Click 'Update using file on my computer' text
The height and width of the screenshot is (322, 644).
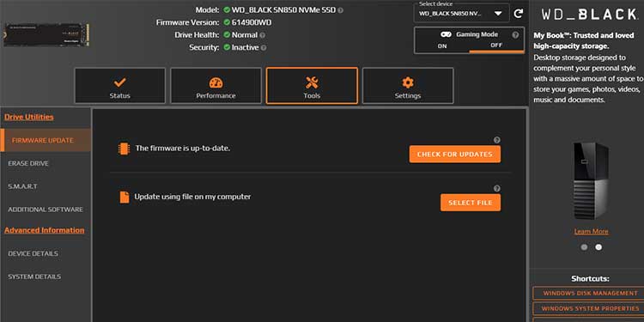[192, 197]
